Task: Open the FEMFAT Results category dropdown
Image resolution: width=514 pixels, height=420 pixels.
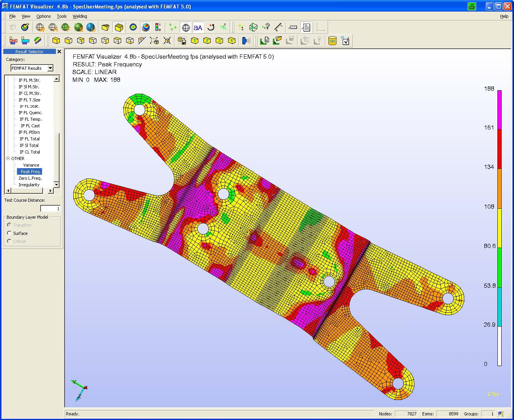Action: pyautogui.click(x=50, y=68)
